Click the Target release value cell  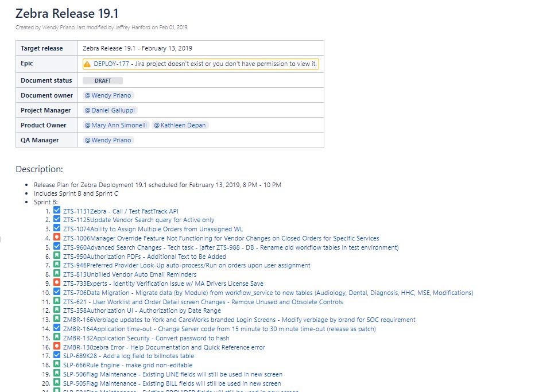pyautogui.click(x=201, y=48)
